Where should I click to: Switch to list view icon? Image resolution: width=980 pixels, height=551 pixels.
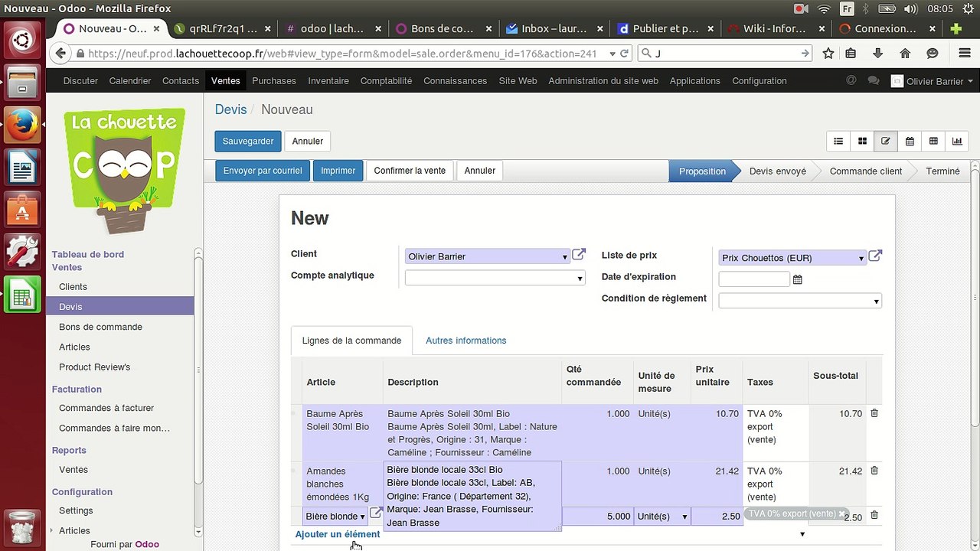click(838, 142)
